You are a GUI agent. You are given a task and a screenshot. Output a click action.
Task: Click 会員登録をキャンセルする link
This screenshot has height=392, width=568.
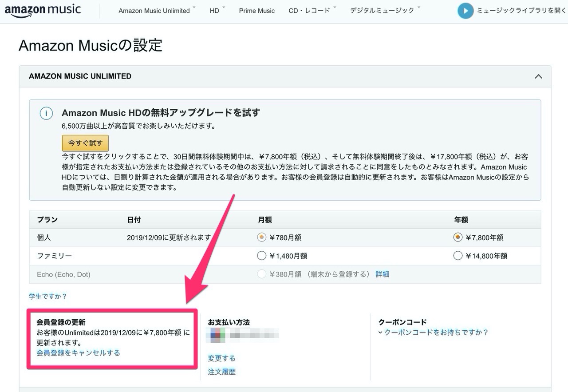tap(78, 353)
